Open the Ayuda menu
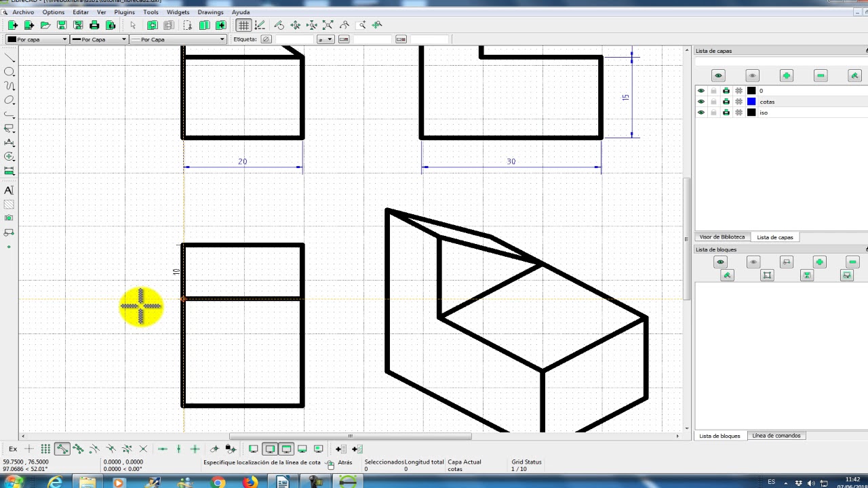 point(241,12)
